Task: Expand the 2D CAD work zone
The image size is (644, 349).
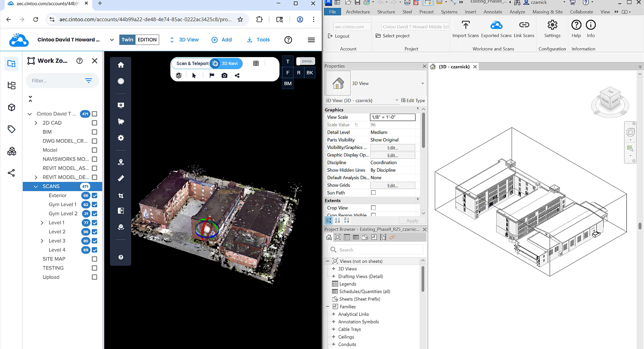Action: coord(36,123)
